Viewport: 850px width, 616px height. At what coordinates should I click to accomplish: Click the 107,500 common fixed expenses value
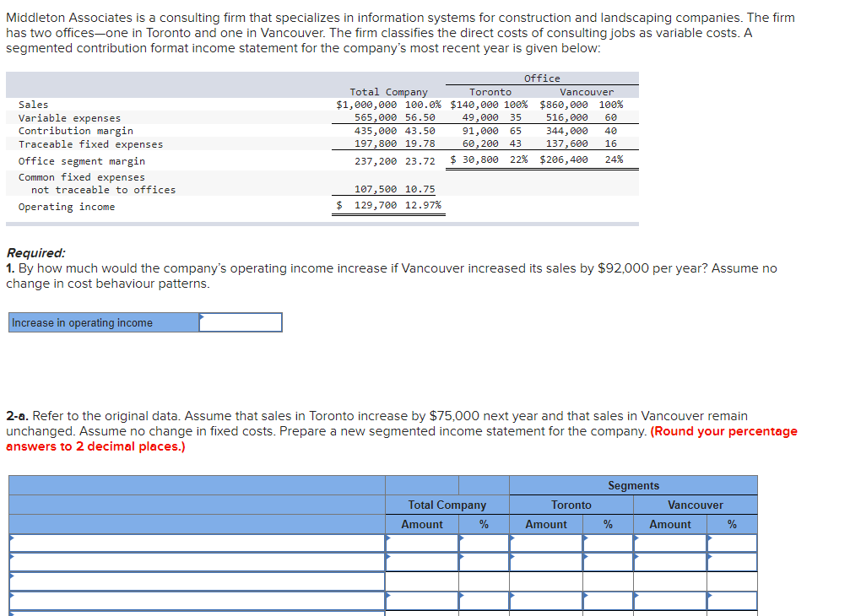(x=375, y=189)
